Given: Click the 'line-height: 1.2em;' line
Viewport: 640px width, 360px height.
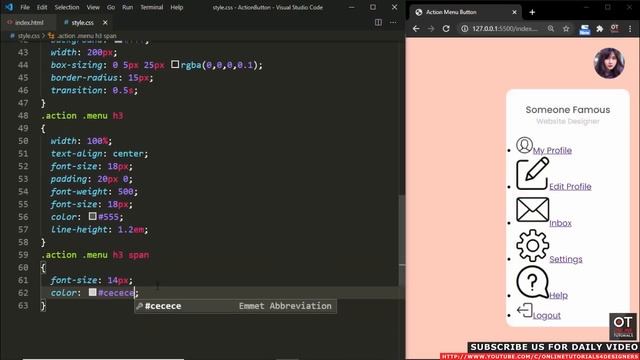Looking at the screenshot, I should click(99, 229).
